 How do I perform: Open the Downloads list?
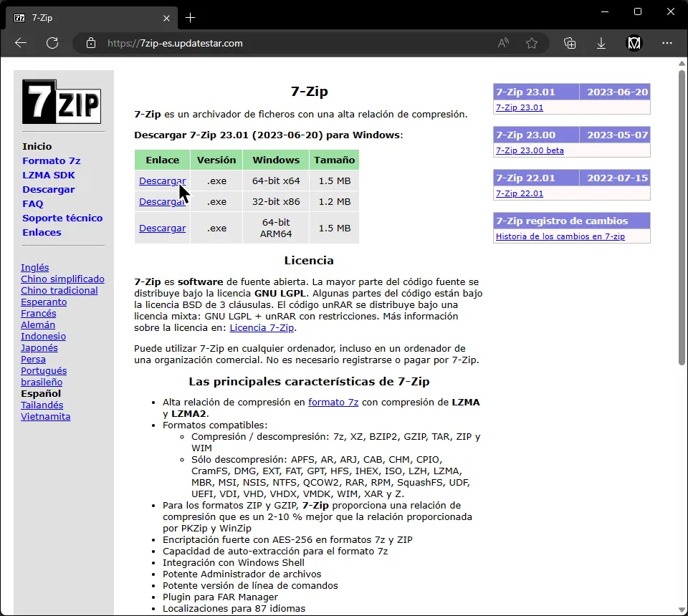tap(601, 43)
